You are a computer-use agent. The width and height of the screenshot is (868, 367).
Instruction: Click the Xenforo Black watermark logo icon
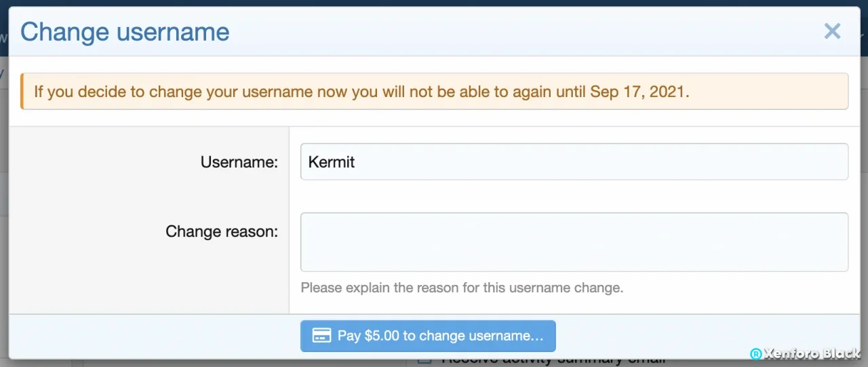[755, 354]
